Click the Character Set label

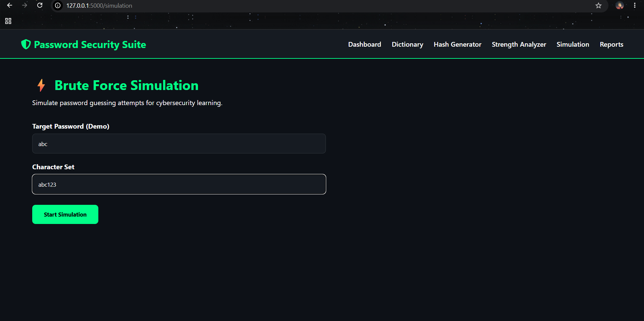(x=53, y=167)
